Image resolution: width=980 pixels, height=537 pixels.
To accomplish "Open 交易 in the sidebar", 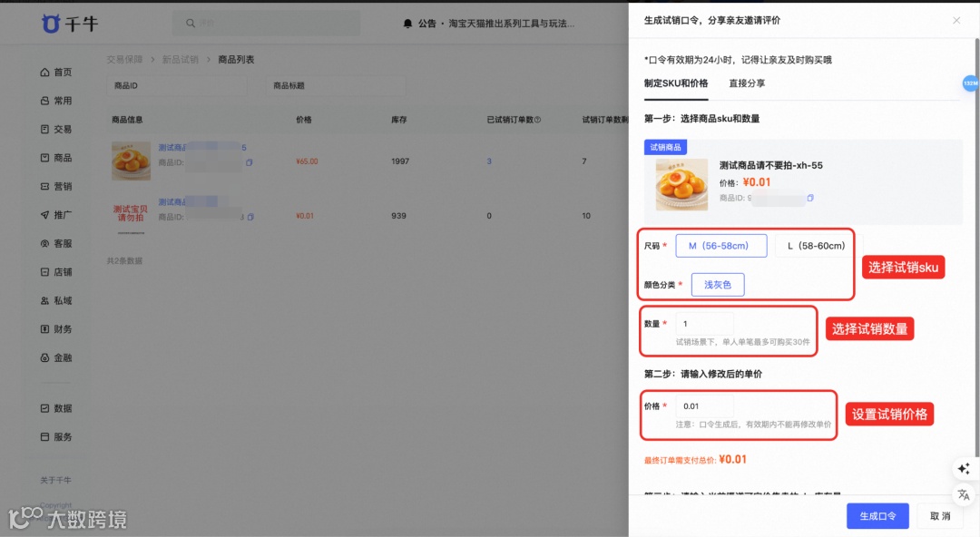I will (x=56, y=130).
